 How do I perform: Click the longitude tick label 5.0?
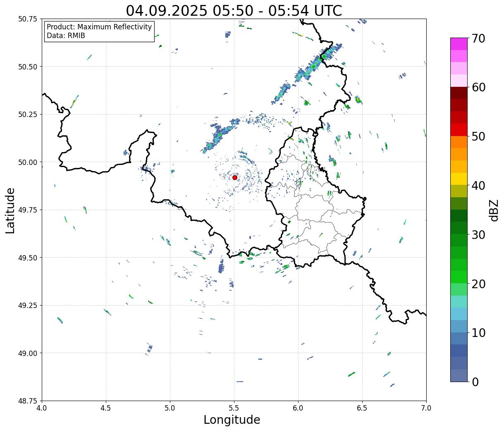click(170, 408)
